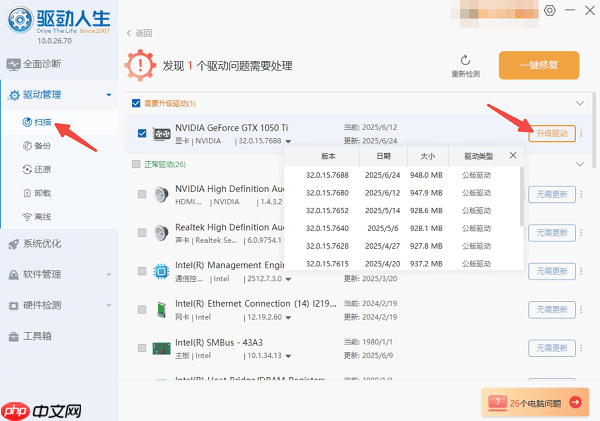The width and height of the screenshot is (600, 421).
Task: Click the 扫描 scan icon
Action: [27, 122]
